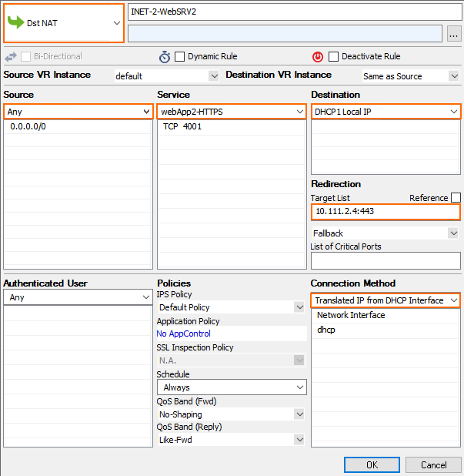Click the Dynamic Rule stopwatch icon
Image resolution: width=464 pixels, height=476 pixels.
(x=165, y=57)
